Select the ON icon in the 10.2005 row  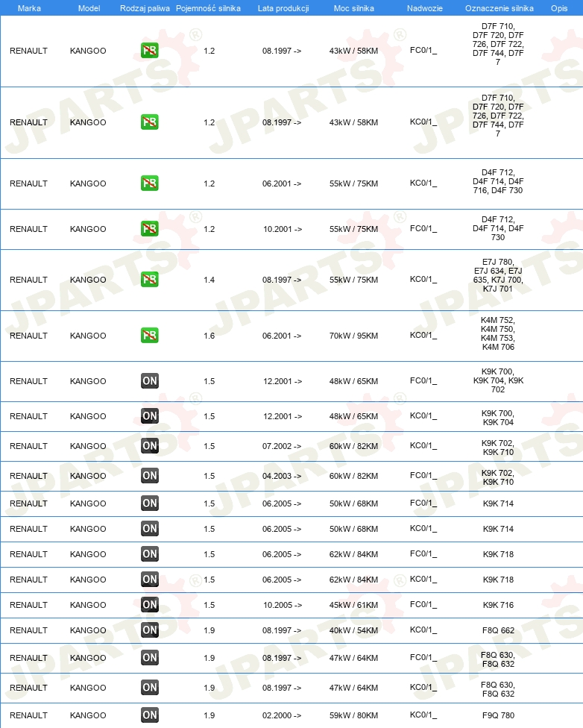tap(149, 604)
